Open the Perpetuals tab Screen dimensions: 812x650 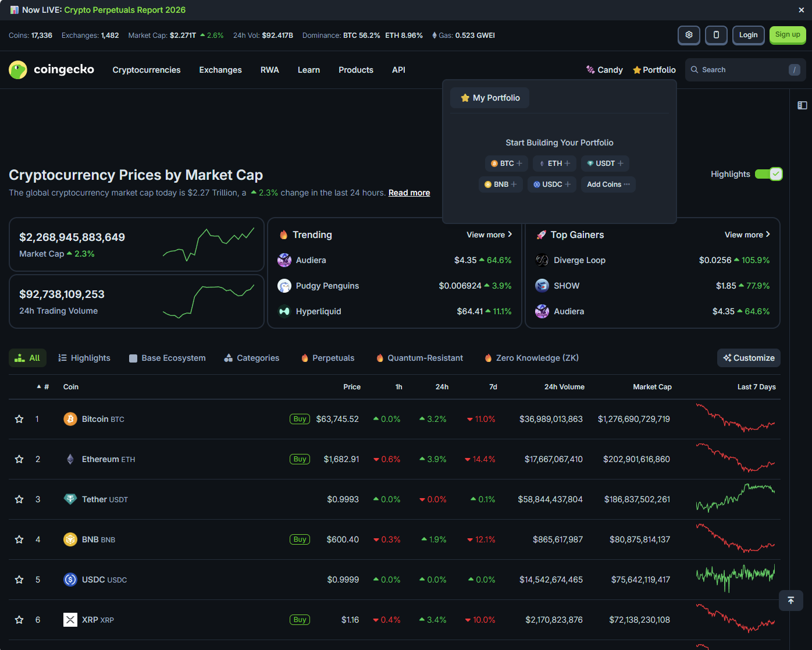tap(327, 358)
